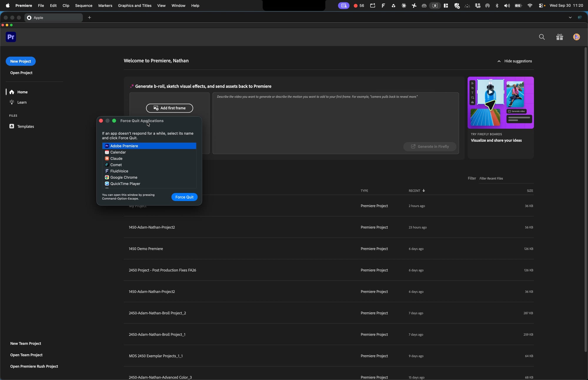Image resolution: width=588 pixels, height=380 pixels.
Task: Open Control Center icon in the menu bar
Action: coord(542,6)
